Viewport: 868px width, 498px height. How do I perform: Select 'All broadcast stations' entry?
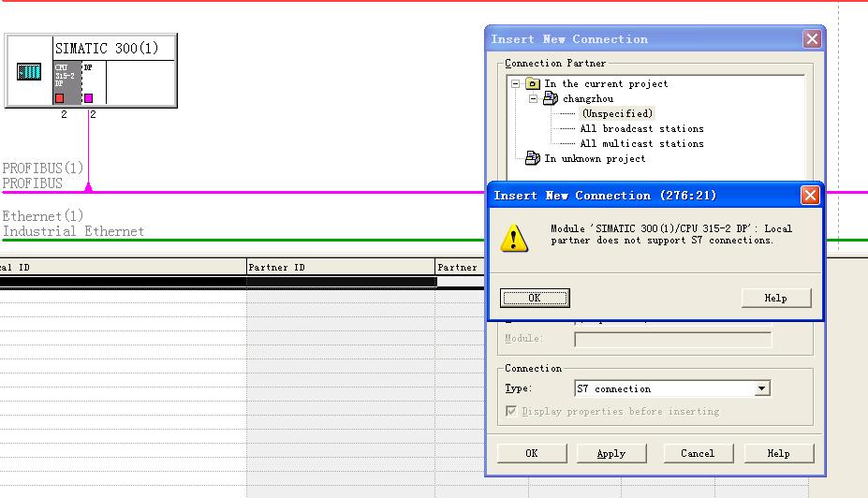641,128
